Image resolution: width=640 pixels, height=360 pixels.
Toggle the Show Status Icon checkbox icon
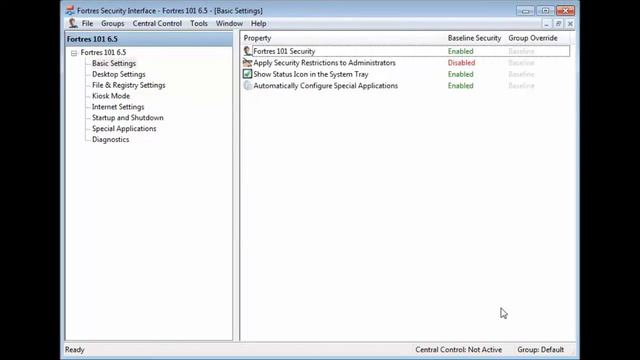[247, 74]
